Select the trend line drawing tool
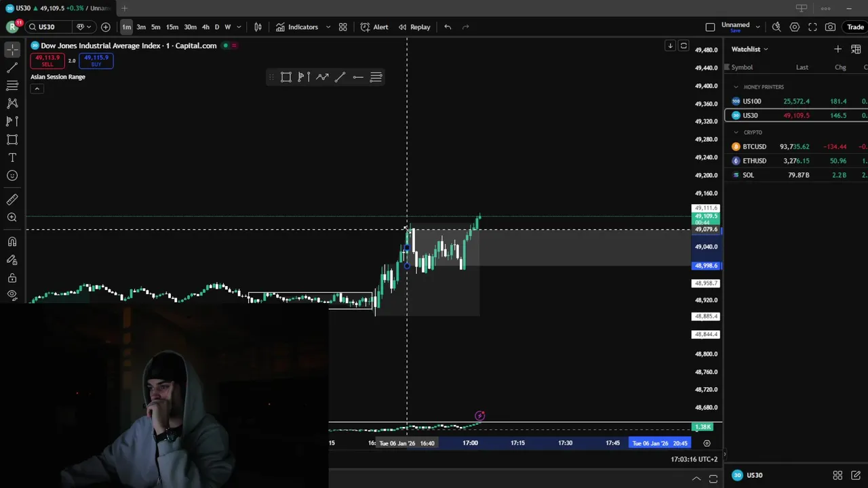 [x=12, y=68]
